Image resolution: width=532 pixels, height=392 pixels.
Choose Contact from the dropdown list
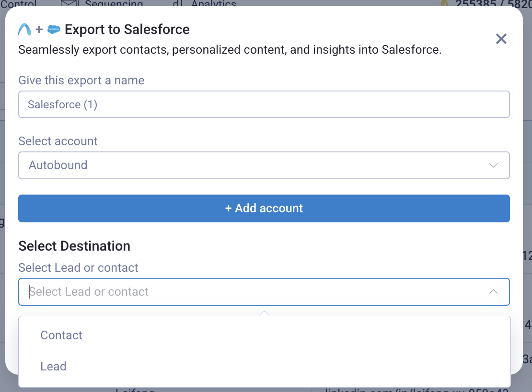(264, 335)
